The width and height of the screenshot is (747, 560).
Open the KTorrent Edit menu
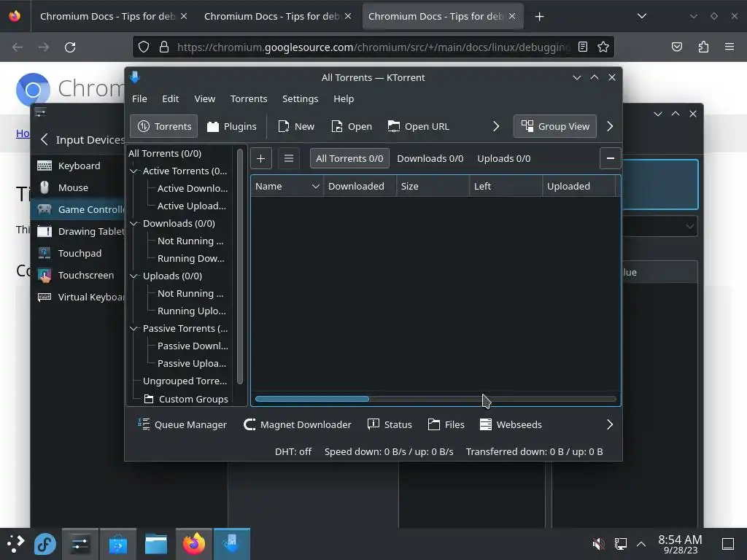171,98
